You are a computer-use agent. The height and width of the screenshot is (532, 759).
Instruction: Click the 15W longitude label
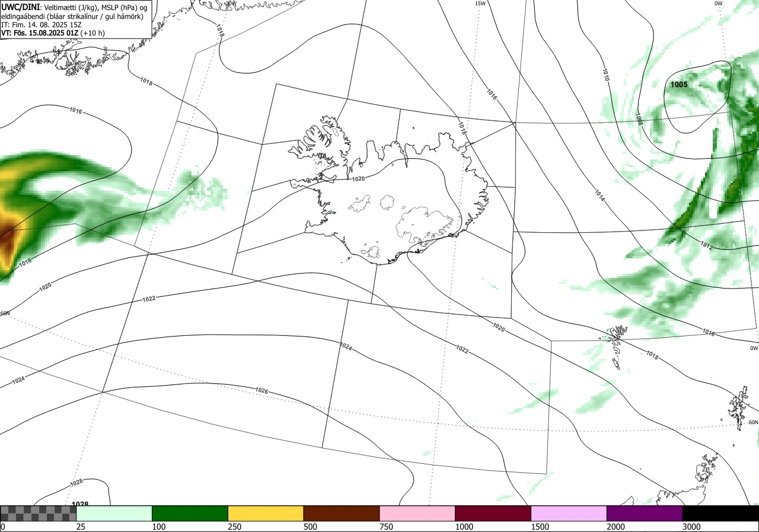480,4
